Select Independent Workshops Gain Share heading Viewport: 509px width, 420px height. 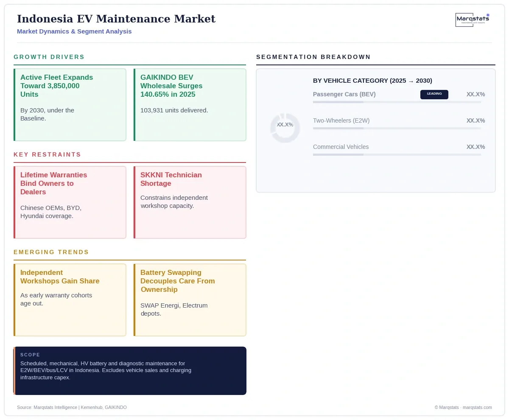coord(60,277)
